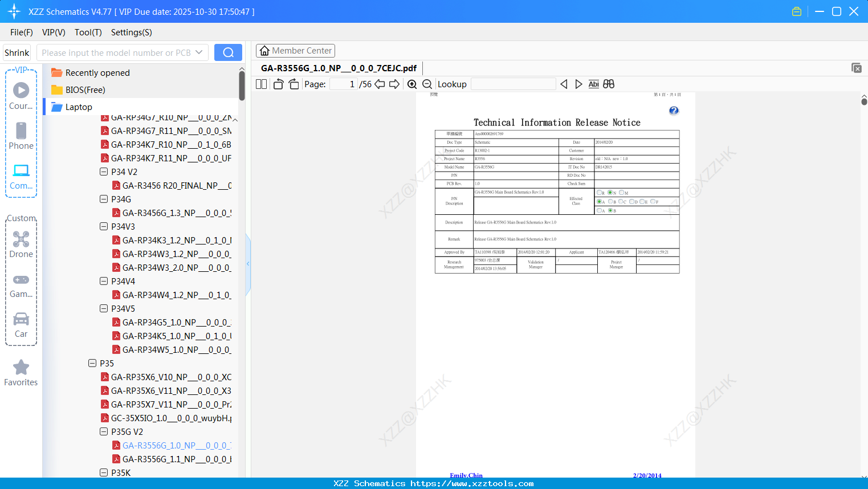868x489 pixels.
Task: Toggle two-page side-by-side view
Action: coord(261,84)
